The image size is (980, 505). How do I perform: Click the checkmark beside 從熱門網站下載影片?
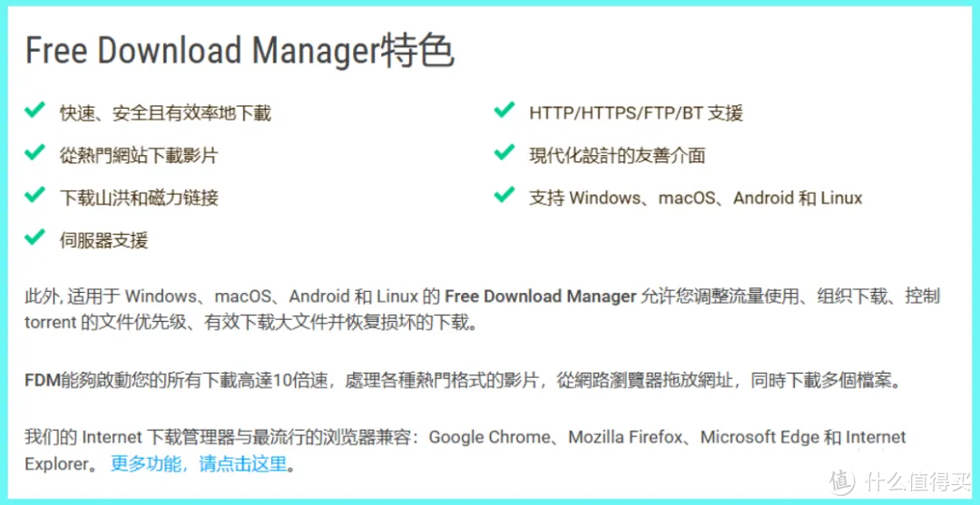coord(34,153)
